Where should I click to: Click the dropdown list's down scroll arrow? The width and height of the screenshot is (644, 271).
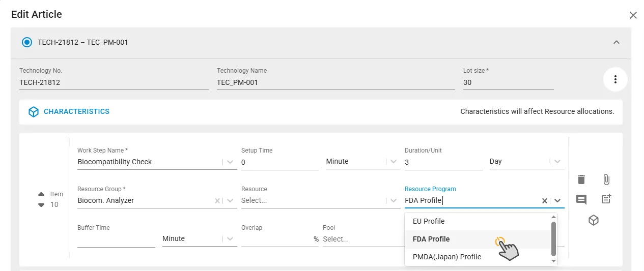[x=554, y=261]
